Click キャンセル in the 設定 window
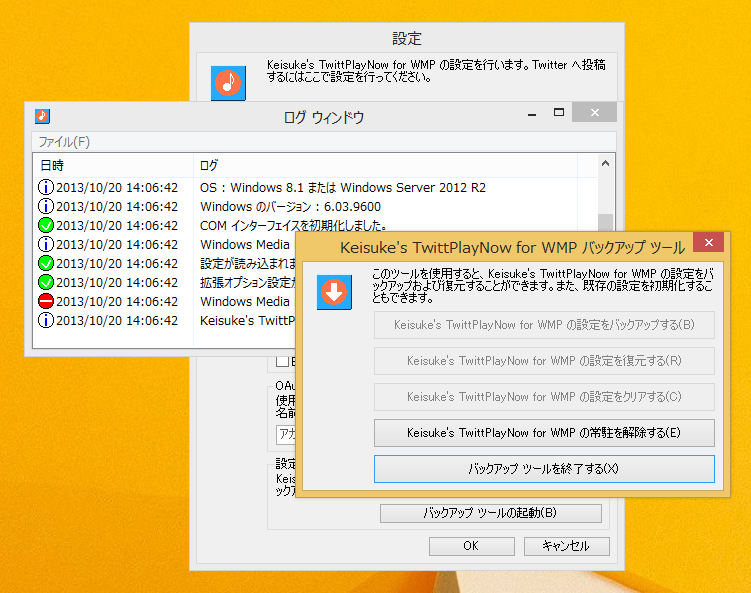The image size is (751, 593). click(x=567, y=546)
